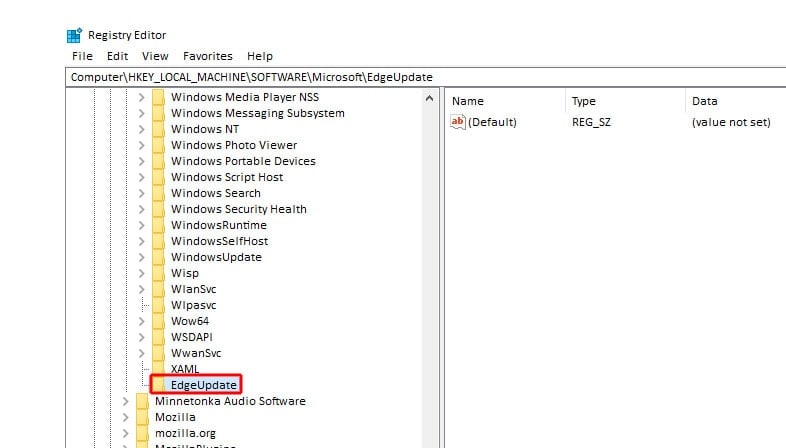Click the ab string icon beside (Default)
Viewport: 786px width, 448px height.
click(x=458, y=122)
